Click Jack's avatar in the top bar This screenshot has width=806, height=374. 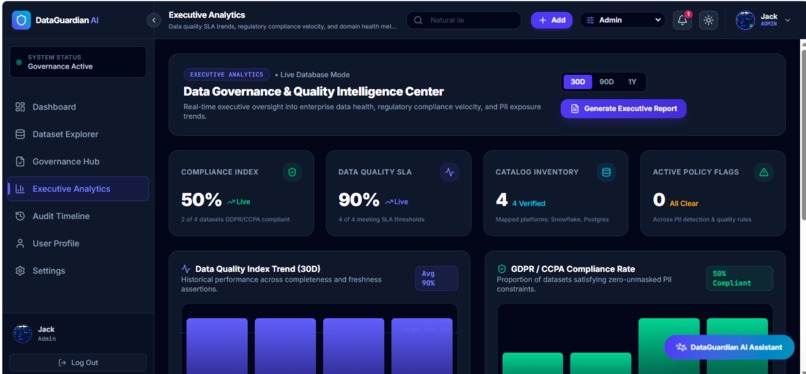point(745,20)
